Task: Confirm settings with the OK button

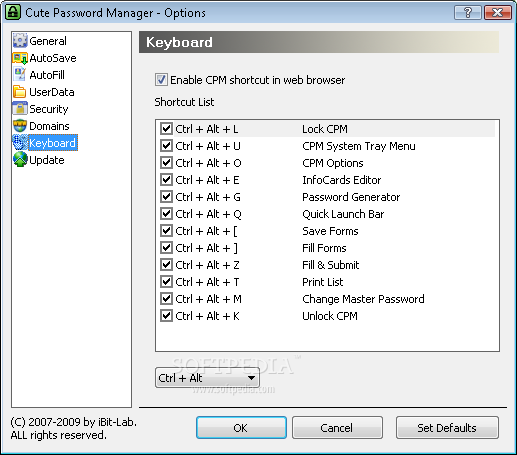Action: 241,428
